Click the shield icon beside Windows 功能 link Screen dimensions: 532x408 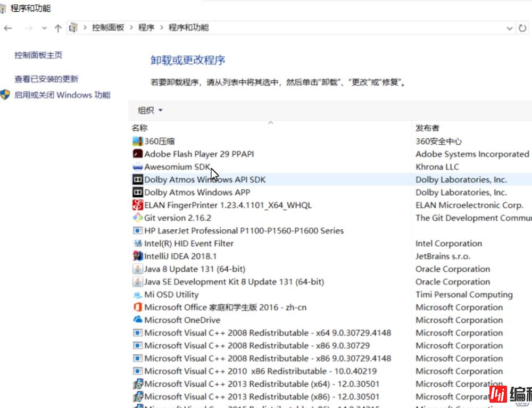pyautogui.click(x=6, y=94)
